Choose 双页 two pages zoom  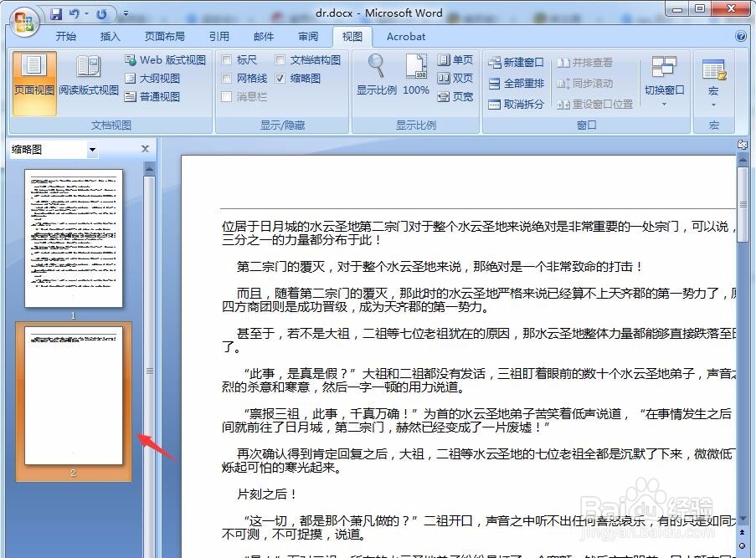point(455,78)
